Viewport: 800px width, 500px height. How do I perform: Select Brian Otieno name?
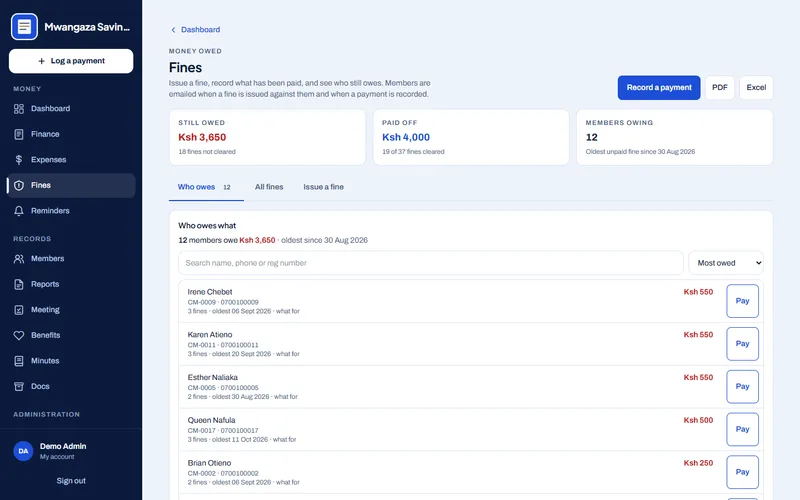point(209,463)
